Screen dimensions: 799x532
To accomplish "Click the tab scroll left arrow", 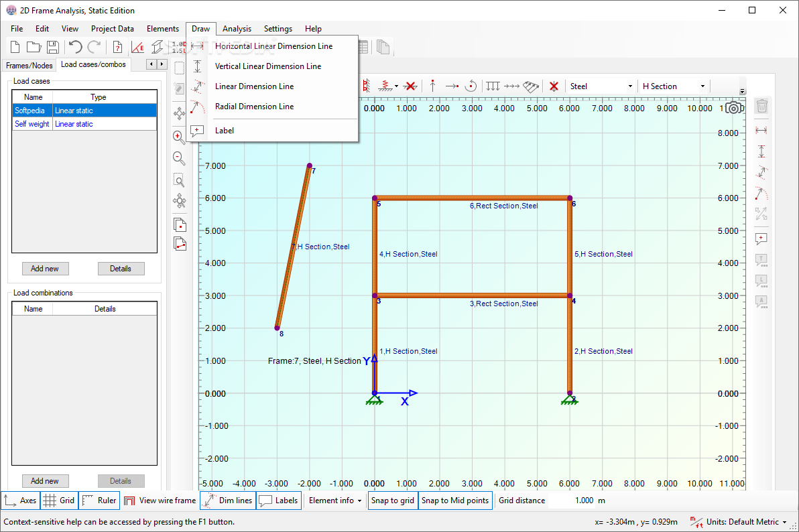I will tap(151, 64).
